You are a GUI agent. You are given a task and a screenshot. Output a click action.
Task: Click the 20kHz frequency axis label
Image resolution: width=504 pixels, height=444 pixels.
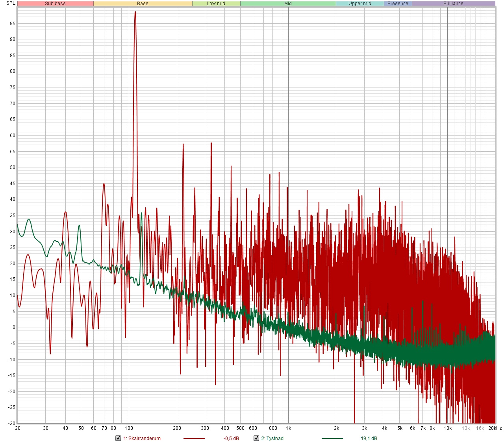(495, 428)
